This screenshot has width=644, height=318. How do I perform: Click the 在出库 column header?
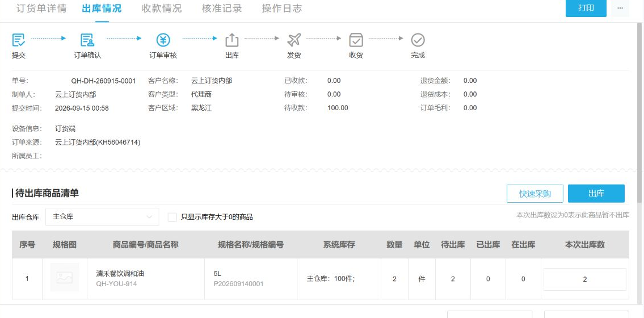pos(523,245)
